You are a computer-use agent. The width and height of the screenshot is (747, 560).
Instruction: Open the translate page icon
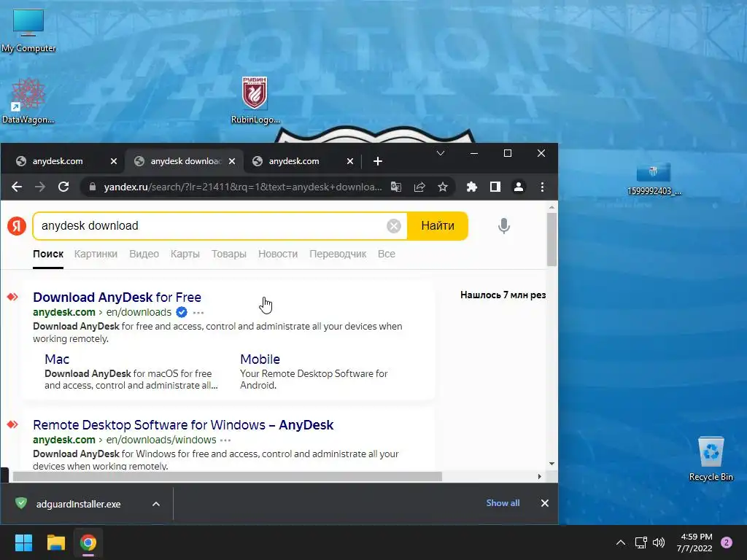(396, 187)
